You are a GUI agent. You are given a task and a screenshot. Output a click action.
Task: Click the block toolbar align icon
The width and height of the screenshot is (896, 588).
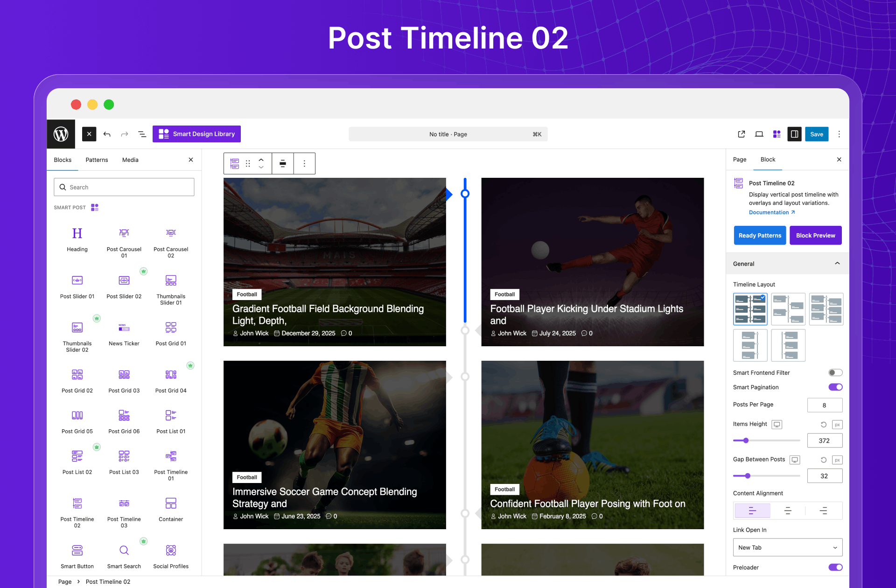pos(283,163)
